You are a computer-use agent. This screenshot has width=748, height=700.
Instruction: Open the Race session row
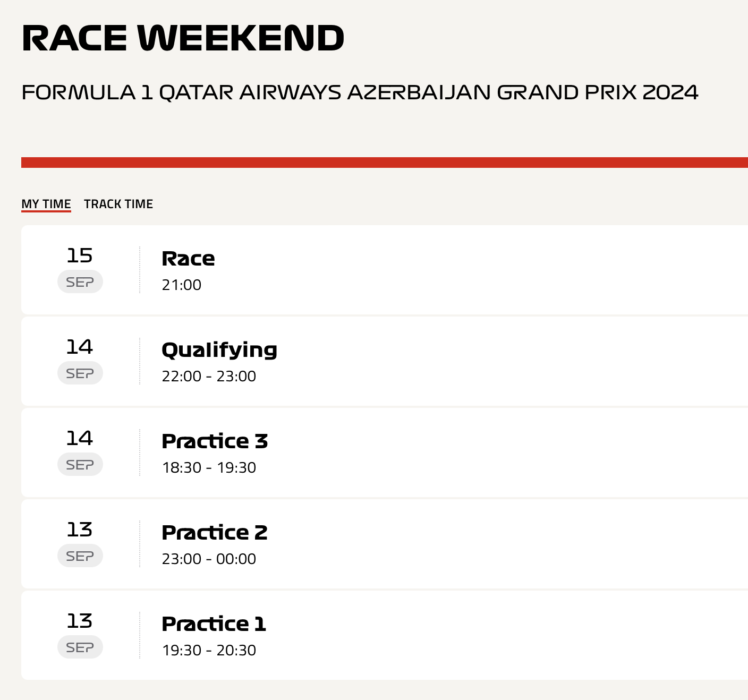(x=385, y=270)
